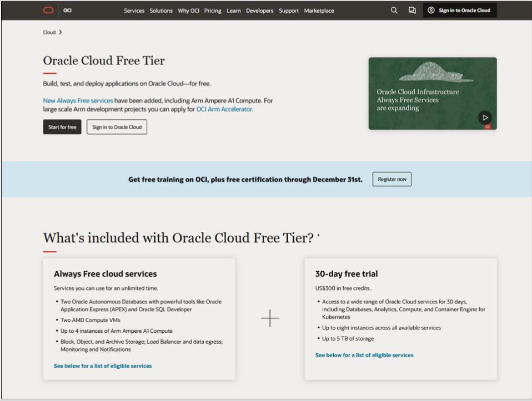
Task: Open the Solutions navigation dropdown
Action: (x=161, y=10)
